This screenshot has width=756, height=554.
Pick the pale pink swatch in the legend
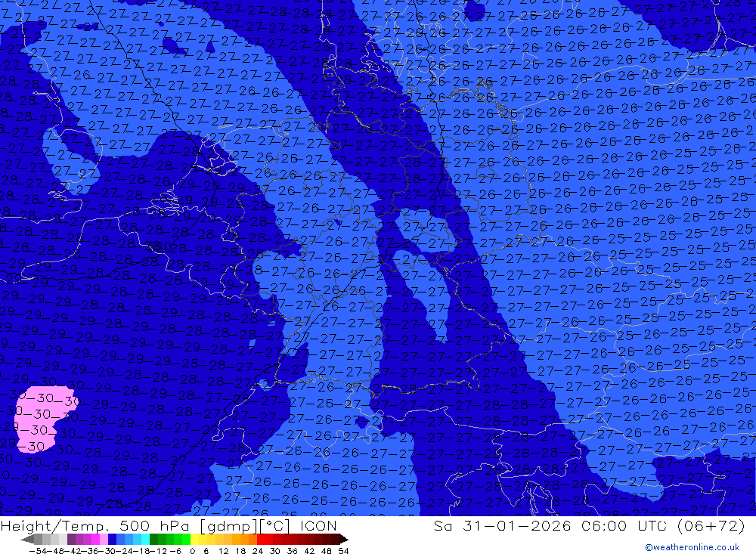104,540
